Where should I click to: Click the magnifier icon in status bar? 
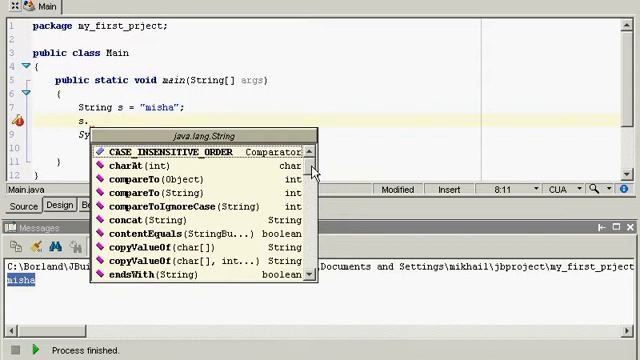(594, 189)
